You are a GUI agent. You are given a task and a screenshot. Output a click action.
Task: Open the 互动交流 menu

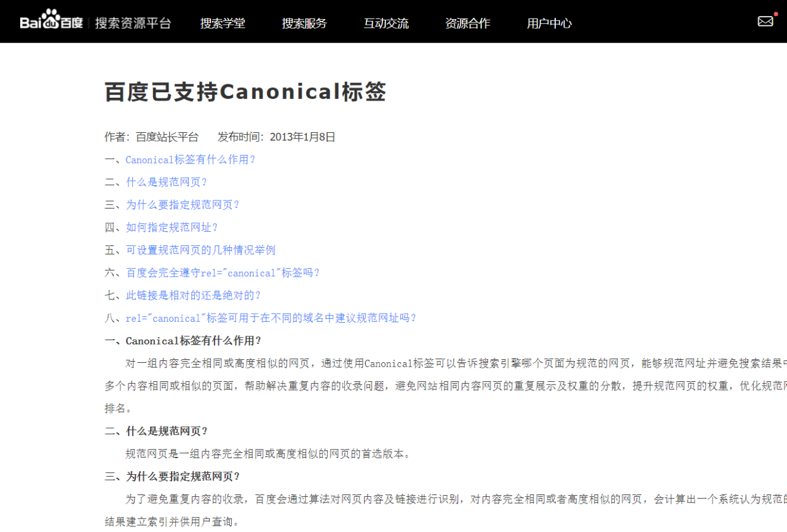tap(386, 23)
